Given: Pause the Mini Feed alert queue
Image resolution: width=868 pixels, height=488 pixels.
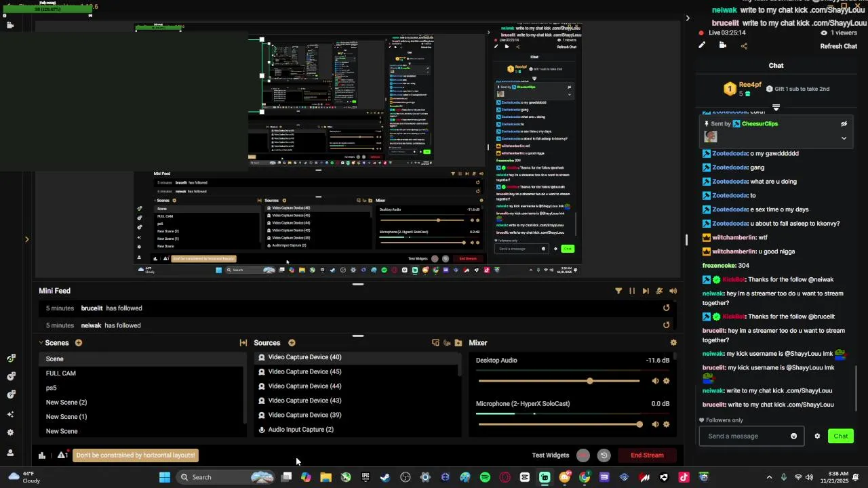Looking at the screenshot, I should (632, 291).
